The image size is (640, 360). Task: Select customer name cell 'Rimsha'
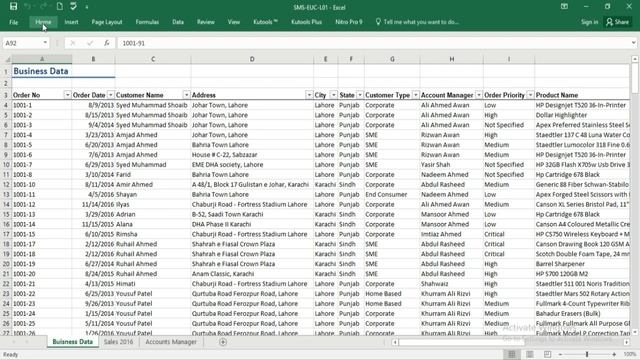click(x=153, y=234)
